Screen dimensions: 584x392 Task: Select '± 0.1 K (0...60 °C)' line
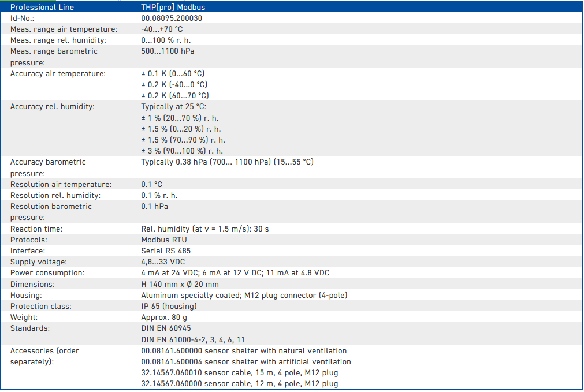coord(173,74)
